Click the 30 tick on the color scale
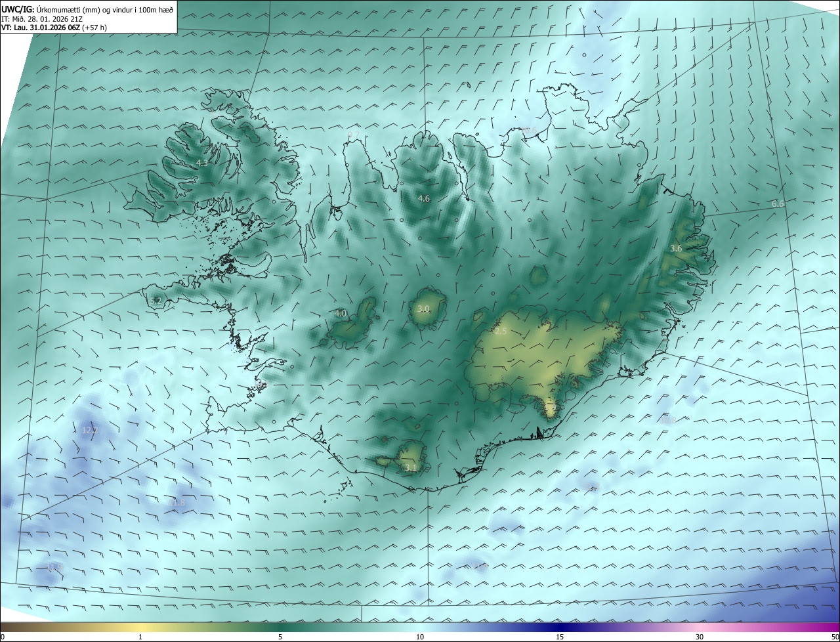The image size is (840, 642). pyautogui.click(x=700, y=637)
